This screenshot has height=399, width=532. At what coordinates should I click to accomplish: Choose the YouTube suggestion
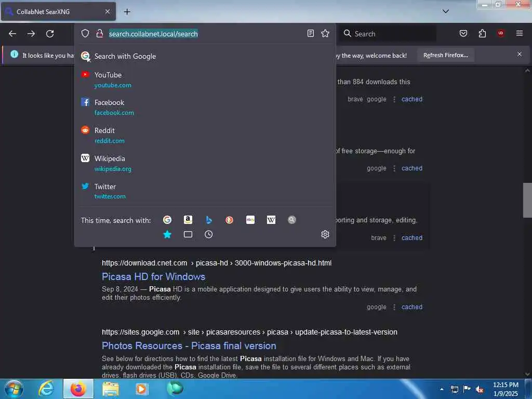tap(205, 79)
